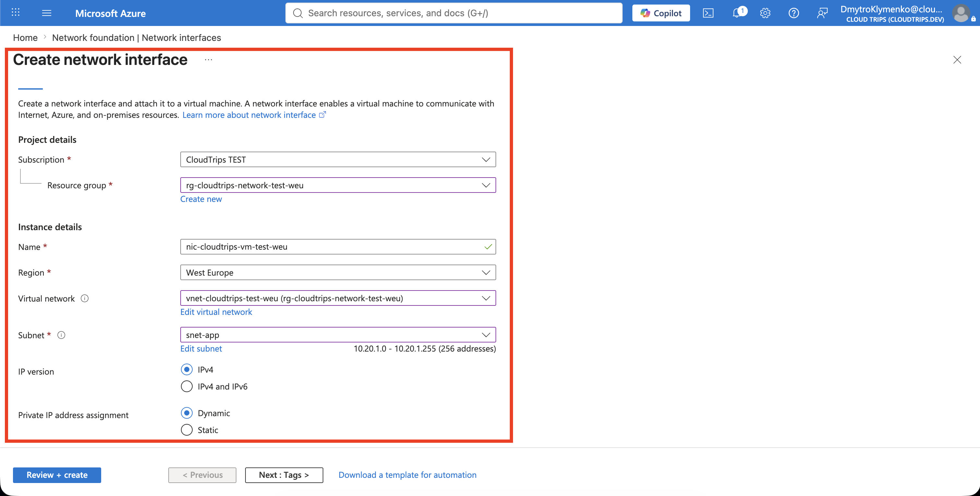This screenshot has width=980, height=496.
Task: Select IPv4 and IPv6 radio button
Action: point(186,386)
